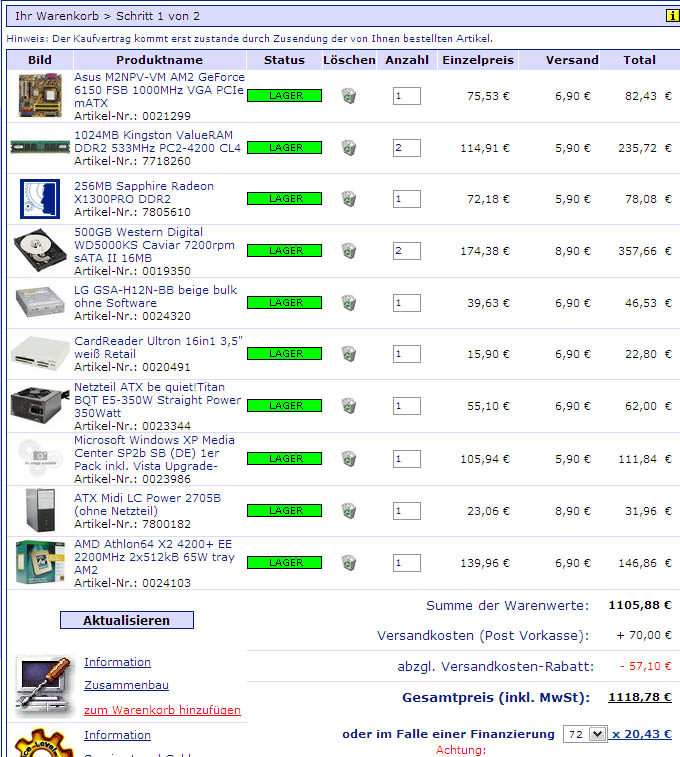Open LG GSA-H12N-BB beige bulk product link
Image resolution: width=680 pixels, height=757 pixels.
(x=155, y=296)
